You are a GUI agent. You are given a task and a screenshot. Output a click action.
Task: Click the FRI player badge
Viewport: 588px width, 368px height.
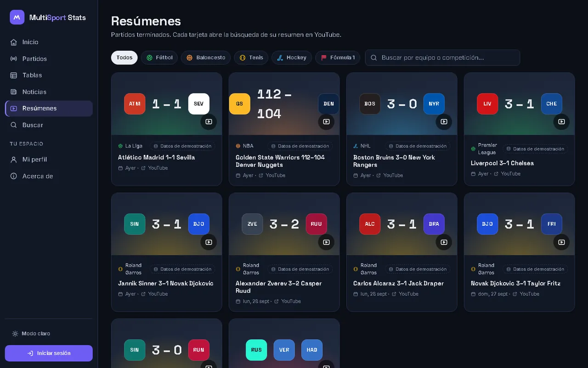(552, 224)
